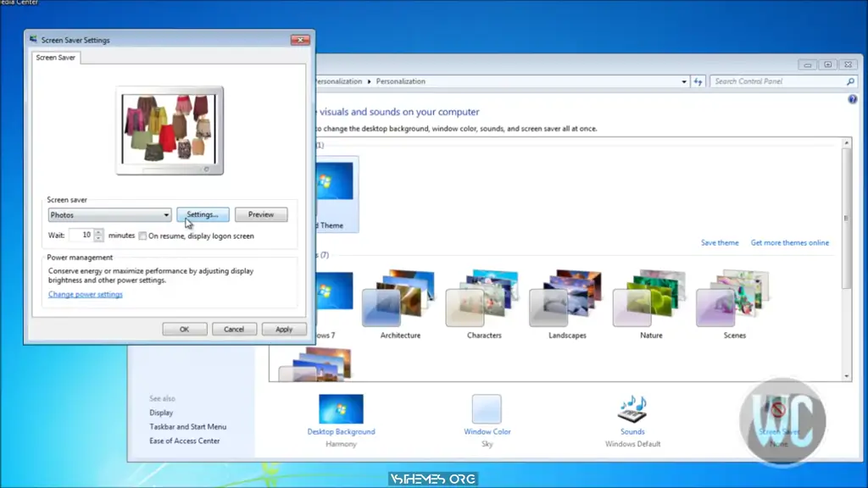The width and height of the screenshot is (868, 488).
Task: Open the Photos screen saver Settings
Action: click(203, 214)
